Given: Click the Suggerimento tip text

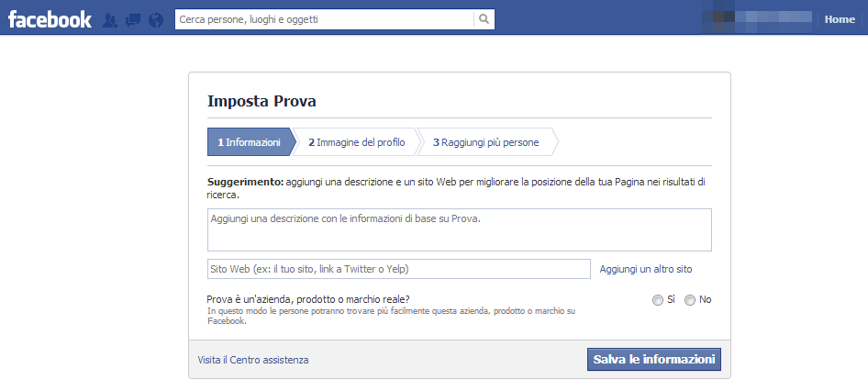Looking at the screenshot, I should (456, 188).
